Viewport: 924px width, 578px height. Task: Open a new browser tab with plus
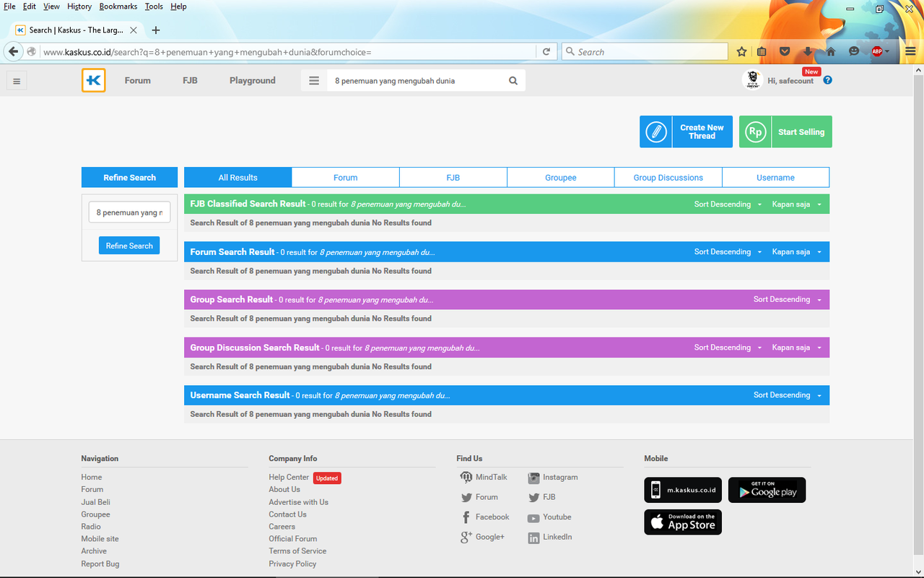coord(156,30)
